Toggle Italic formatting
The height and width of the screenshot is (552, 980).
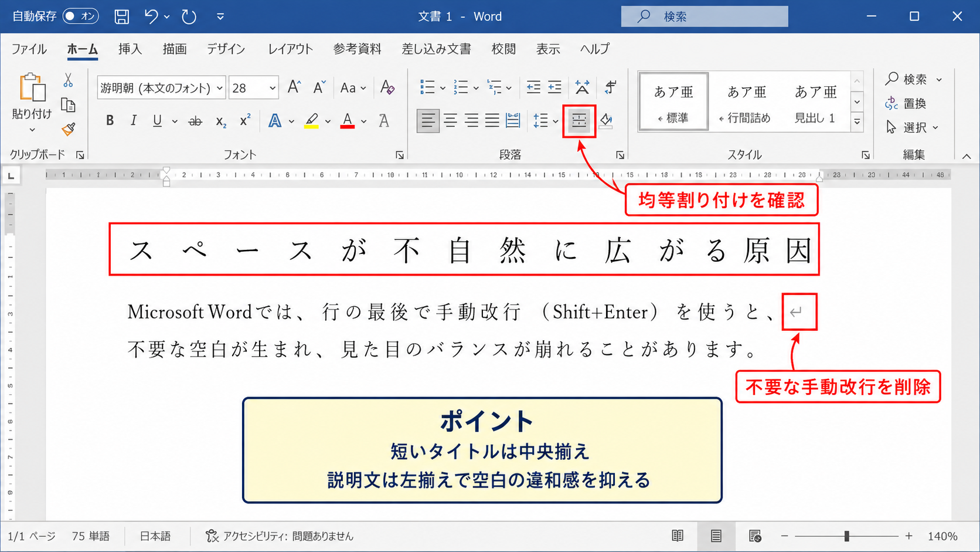pyautogui.click(x=134, y=121)
